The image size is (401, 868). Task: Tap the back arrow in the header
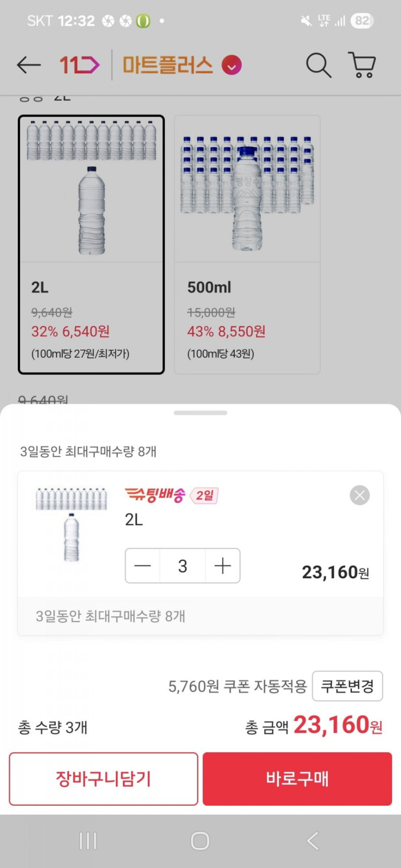pos(28,65)
